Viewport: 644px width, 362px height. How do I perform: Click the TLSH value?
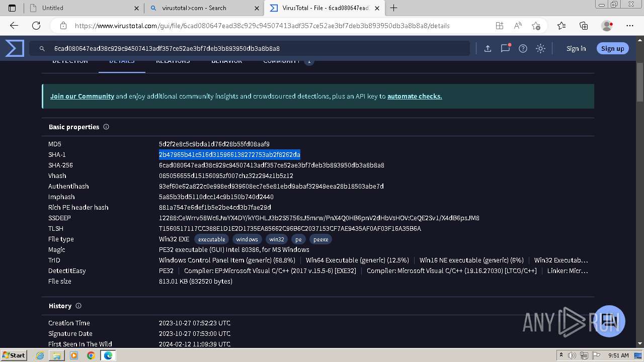290,228
